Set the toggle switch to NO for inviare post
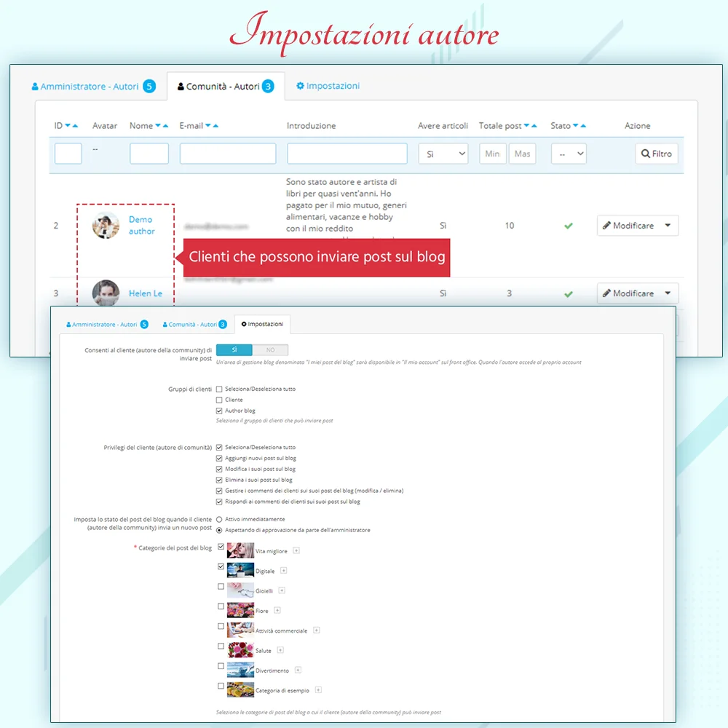 coord(270,350)
